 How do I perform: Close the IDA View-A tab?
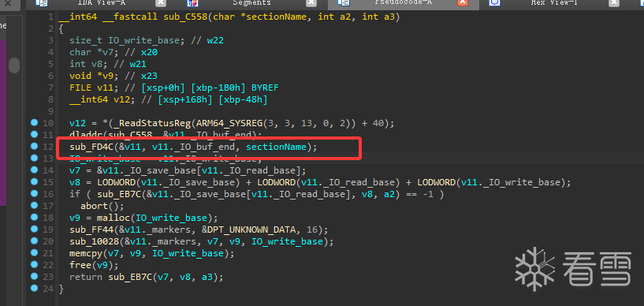pos(161,2)
